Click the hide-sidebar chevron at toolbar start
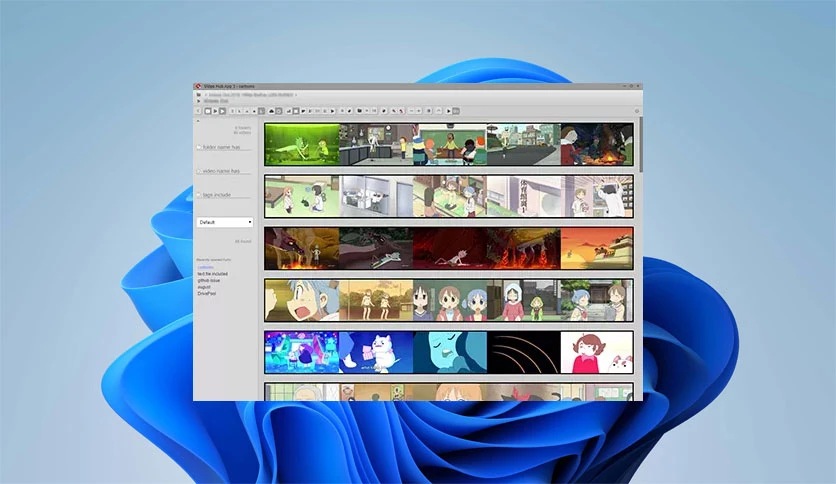Viewport: 836px width, 484px height. point(198,111)
